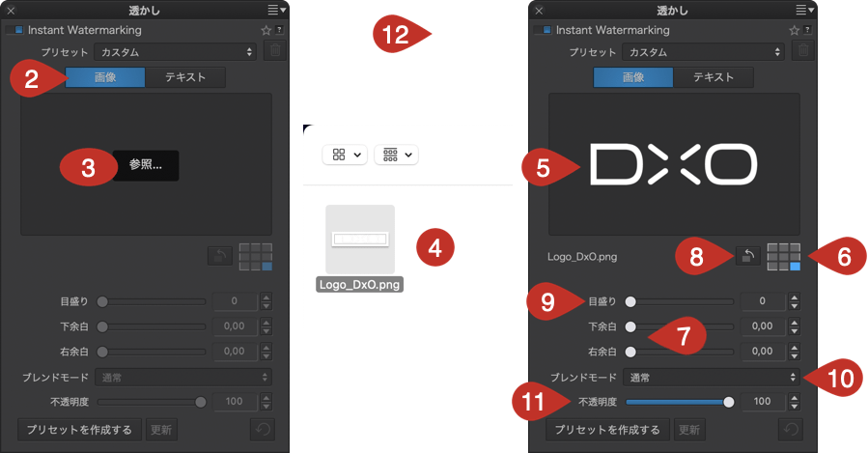Open the ? help icon in the left panel
The image size is (868, 453).
point(280,30)
